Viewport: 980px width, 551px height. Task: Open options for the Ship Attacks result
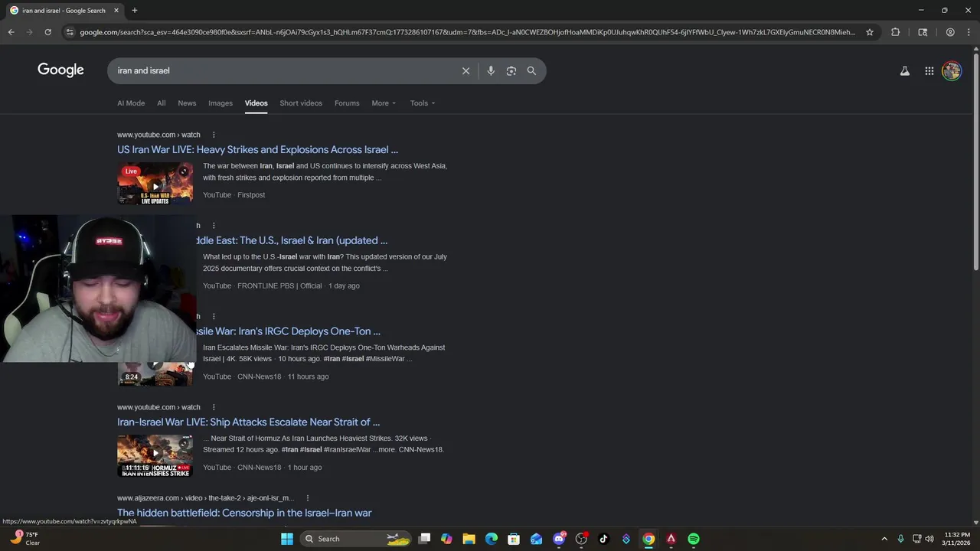[214, 407]
